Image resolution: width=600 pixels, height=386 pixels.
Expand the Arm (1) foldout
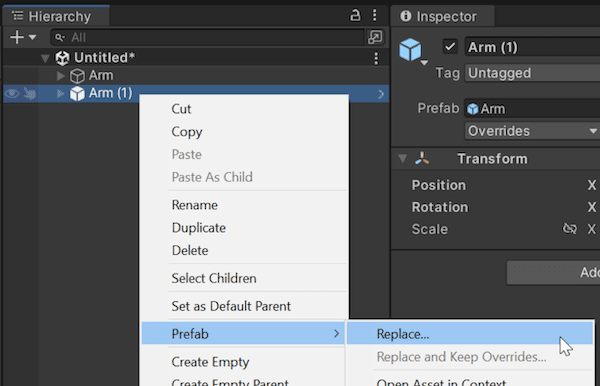(60, 93)
